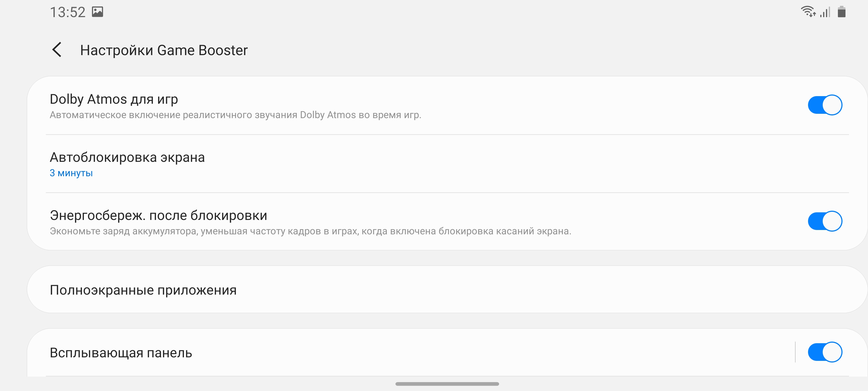Screen dimensions: 868x391
Task: Turn off Энергосбереж. после блокировки switch
Action: (825, 221)
